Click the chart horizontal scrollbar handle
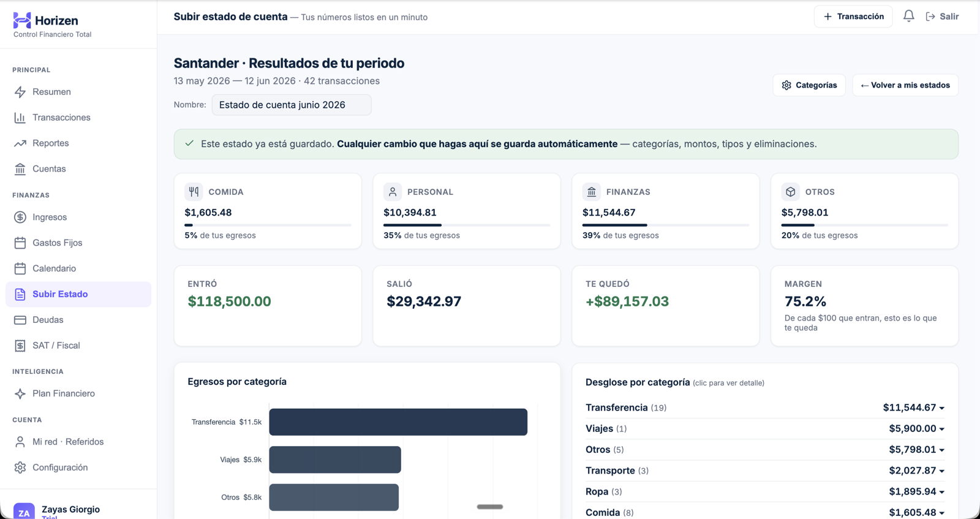 click(490, 507)
